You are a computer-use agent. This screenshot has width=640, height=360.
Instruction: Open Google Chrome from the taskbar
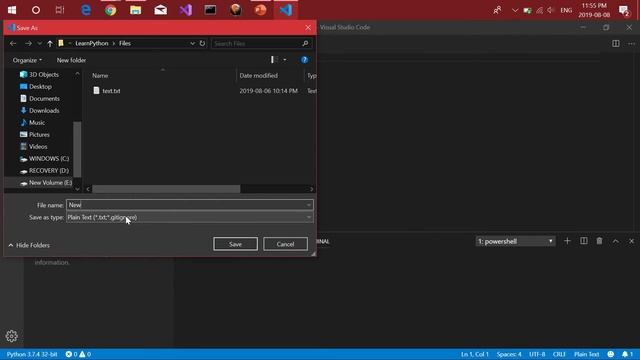(x=111, y=10)
